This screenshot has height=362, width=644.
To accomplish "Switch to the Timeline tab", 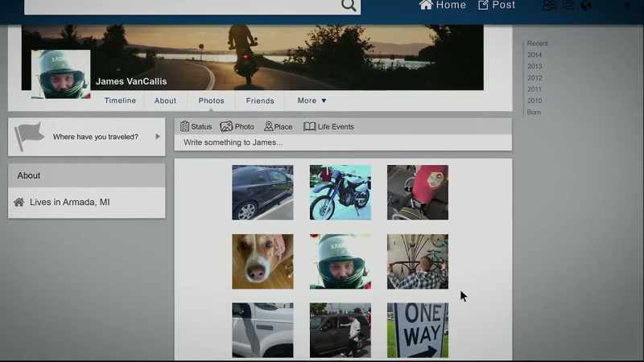I will (120, 101).
